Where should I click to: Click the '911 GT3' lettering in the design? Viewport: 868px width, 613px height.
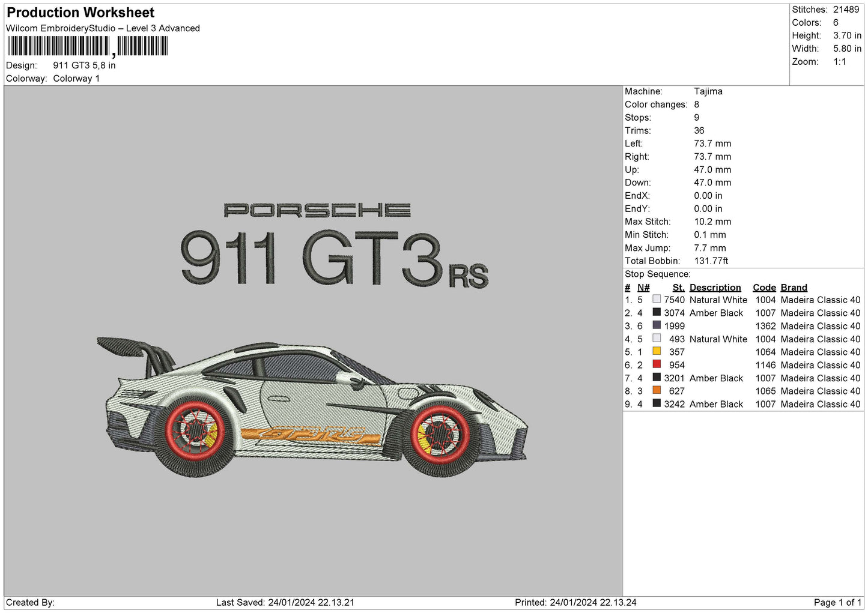(x=311, y=257)
